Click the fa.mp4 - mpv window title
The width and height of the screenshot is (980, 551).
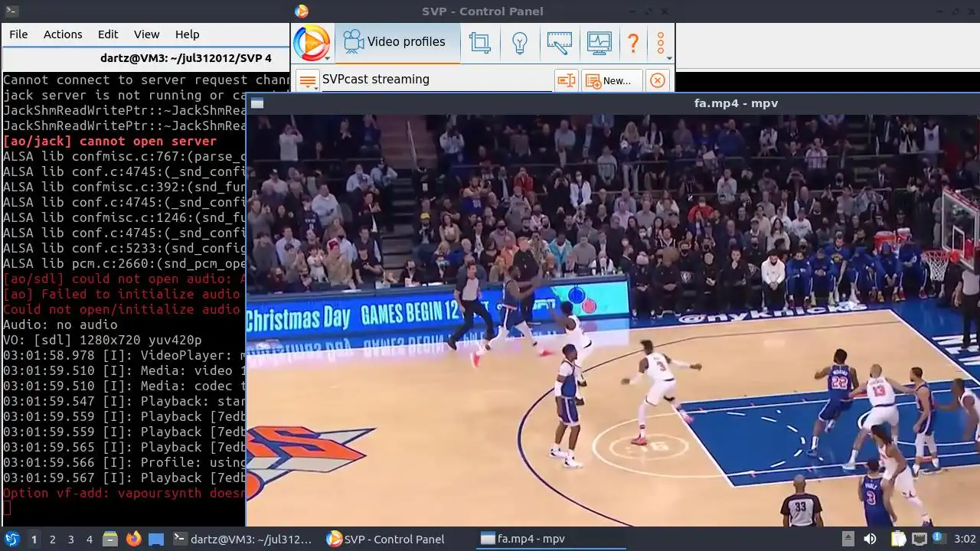[x=736, y=103]
